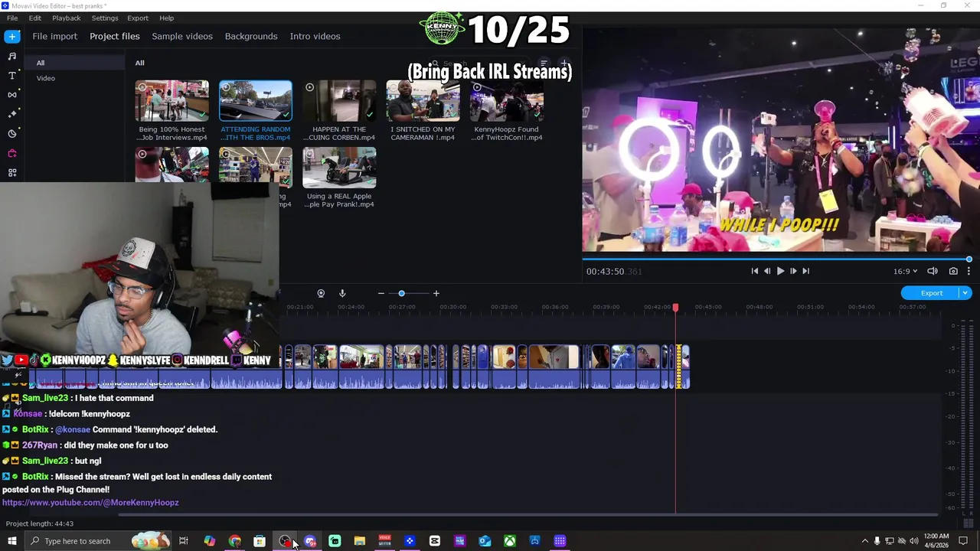Switch to the File import tab
Screen dimensions: 980x551
click(x=54, y=36)
